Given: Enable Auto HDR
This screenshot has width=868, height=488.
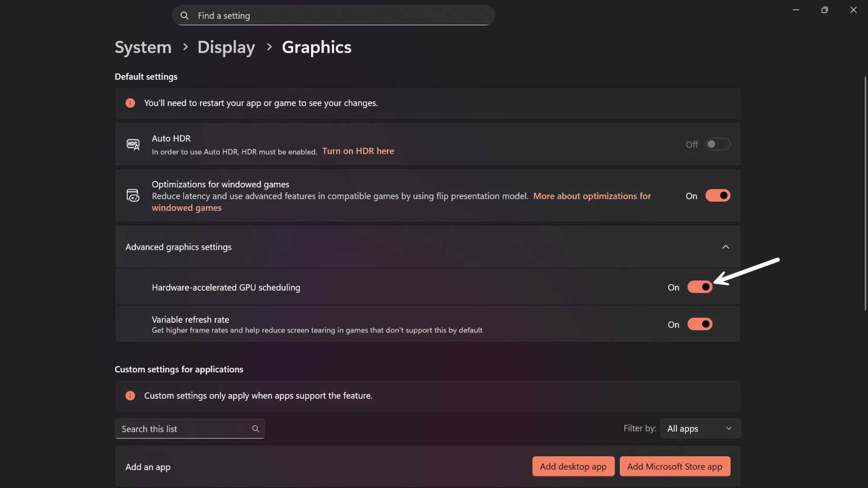Looking at the screenshot, I should 718,144.
